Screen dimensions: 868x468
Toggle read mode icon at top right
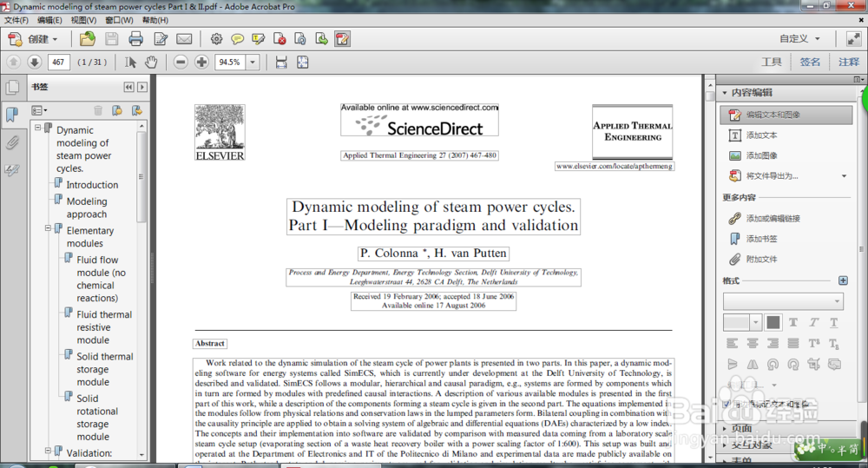click(x=854, y=39)
